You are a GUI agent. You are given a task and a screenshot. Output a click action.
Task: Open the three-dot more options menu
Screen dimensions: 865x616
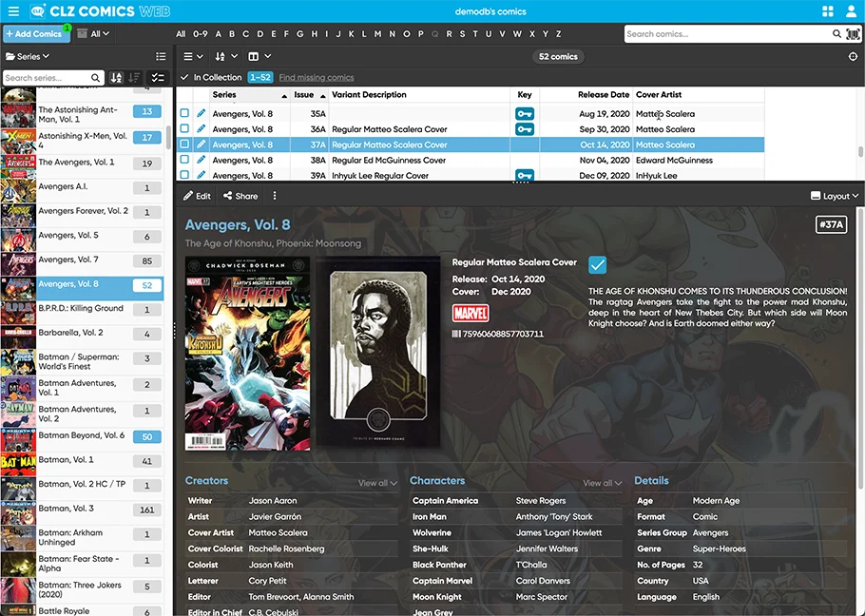pos(274,196)
